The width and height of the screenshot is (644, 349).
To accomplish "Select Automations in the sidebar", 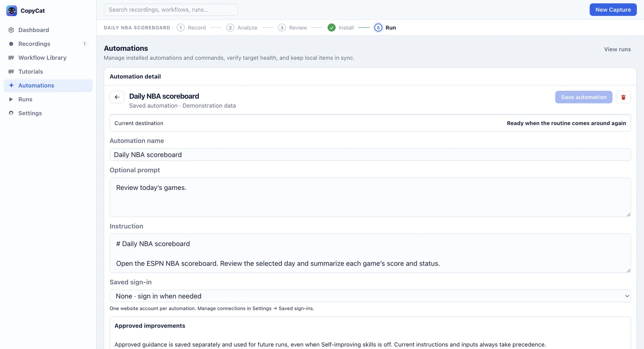I will [x=48, y=85].
